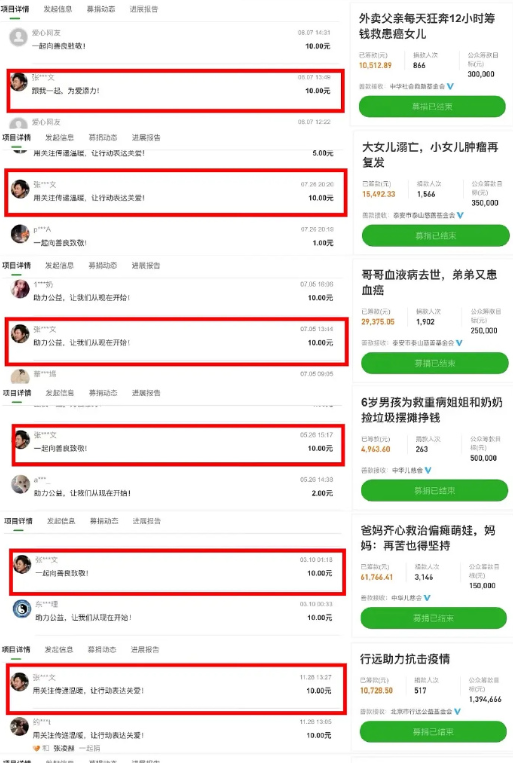Image resolution: width=513 pixels, height=763 pixels.
Task: Open the avatar of donor 1***奶
Action: [20, 289]
